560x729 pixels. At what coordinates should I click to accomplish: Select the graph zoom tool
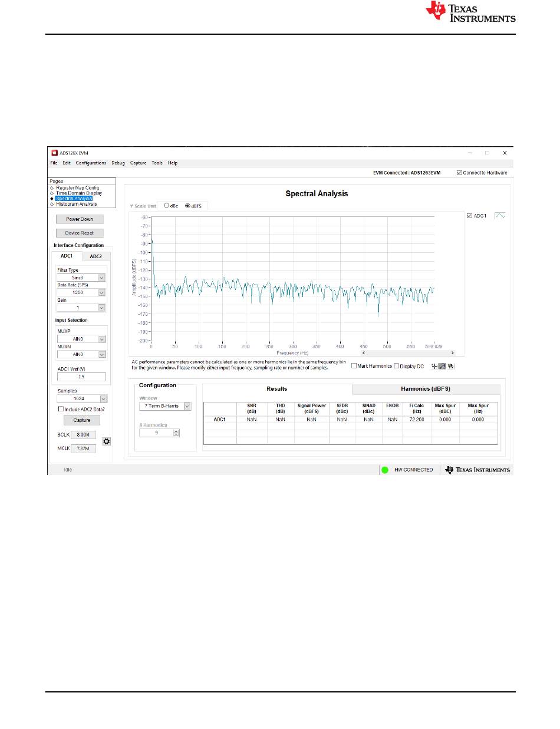442,366
